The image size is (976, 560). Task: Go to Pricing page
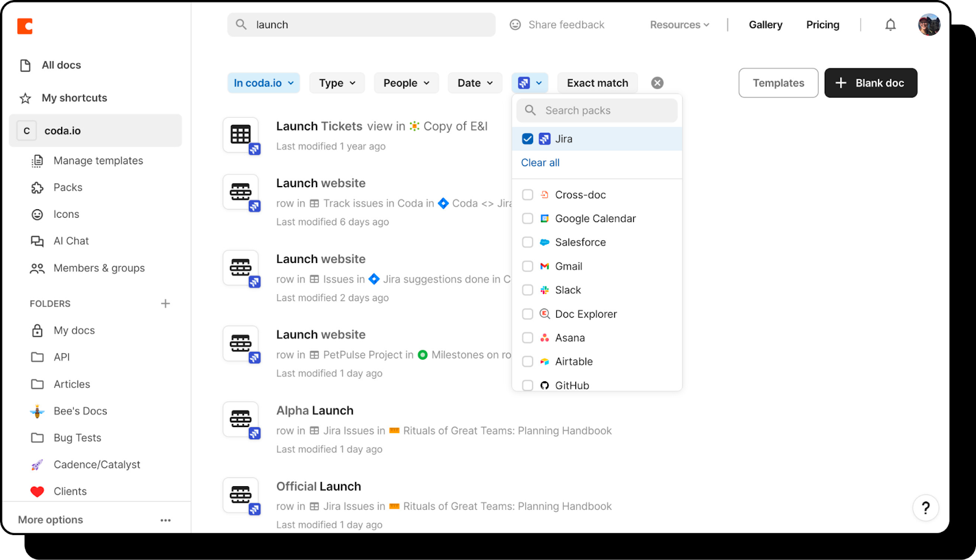[823, 25]
